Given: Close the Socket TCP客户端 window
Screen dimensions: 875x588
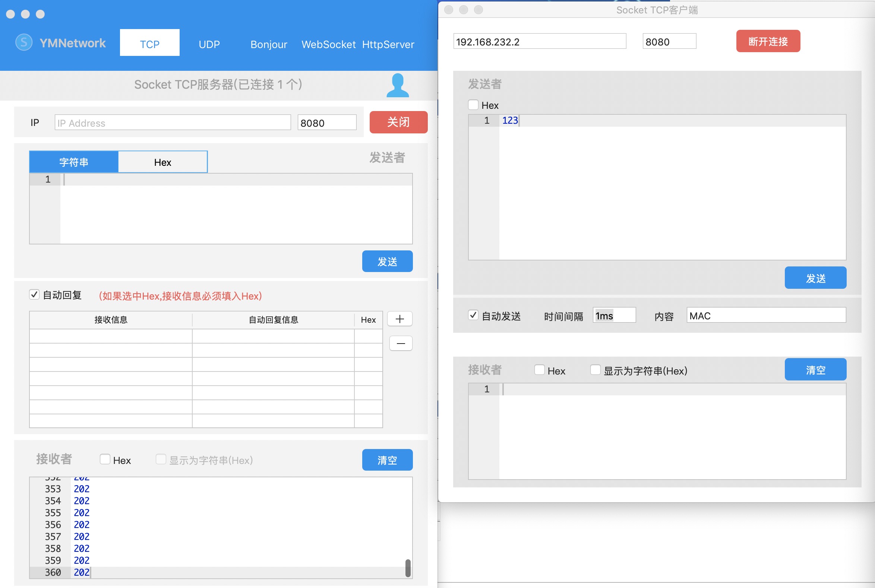Looking at the screenshot, I should (x=449, y=10).
